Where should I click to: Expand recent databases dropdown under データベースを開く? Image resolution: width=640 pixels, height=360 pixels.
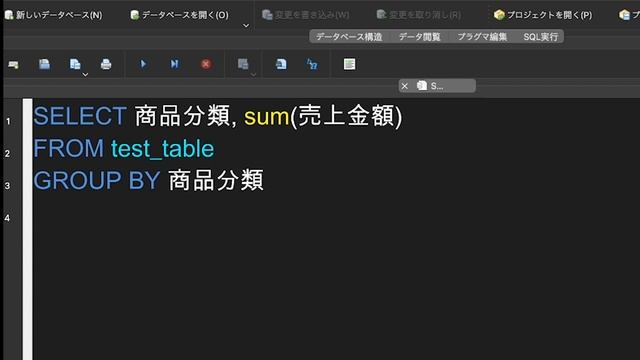click(x=246, y=25)
